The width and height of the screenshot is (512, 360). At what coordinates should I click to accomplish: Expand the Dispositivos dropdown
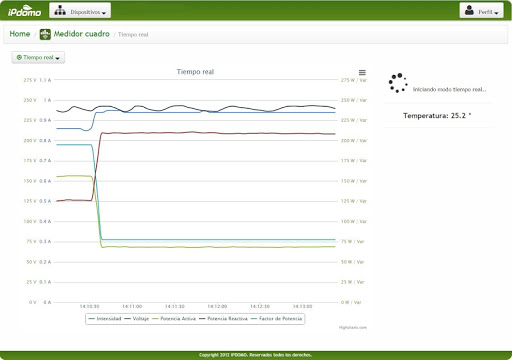tap(80, 11)
